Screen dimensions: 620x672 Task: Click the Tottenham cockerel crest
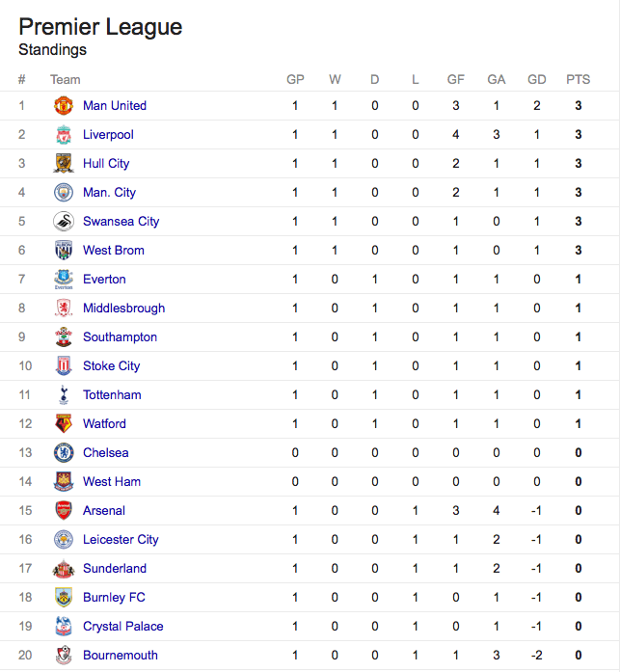click(x=64, y=394)
